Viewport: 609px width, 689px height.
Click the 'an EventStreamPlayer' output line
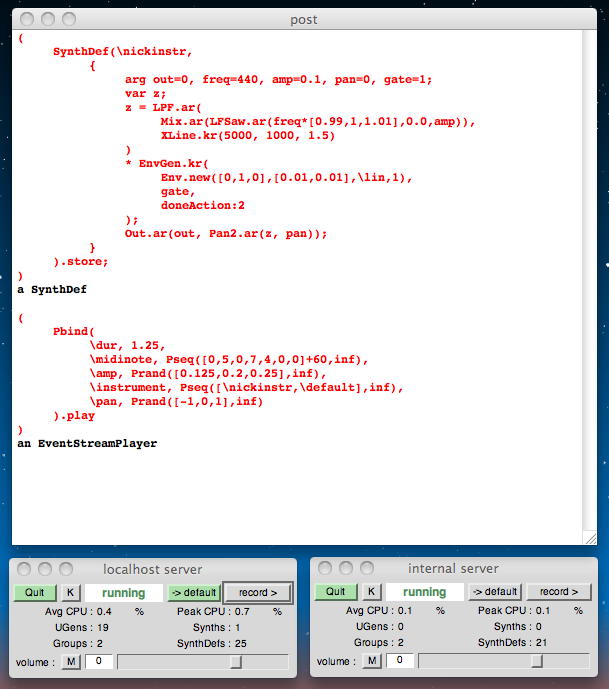87,444
